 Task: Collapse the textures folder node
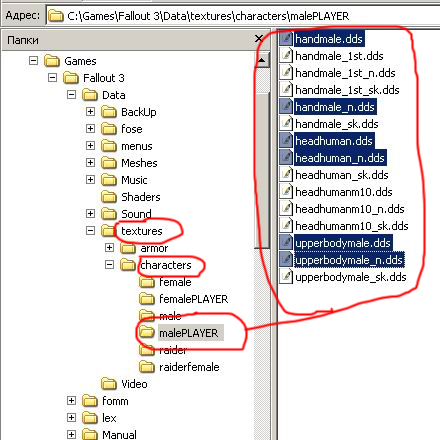90,230
